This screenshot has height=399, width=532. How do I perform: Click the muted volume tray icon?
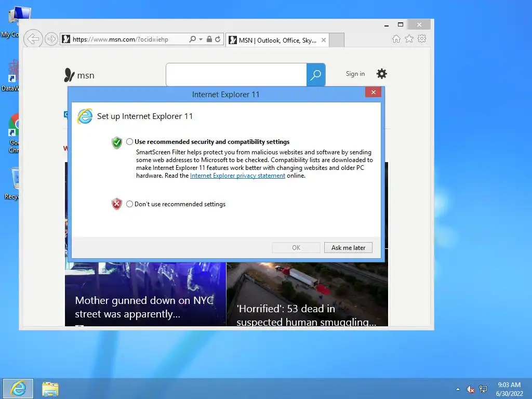470,389
